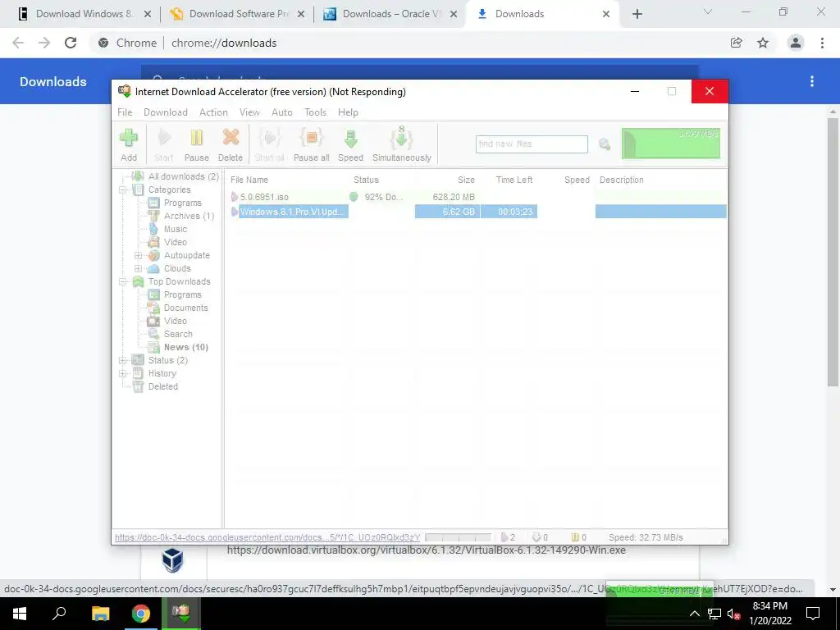This screenshot has height=630, width=840.
Task: Select News (10) in tree
Action: [185, 347]
